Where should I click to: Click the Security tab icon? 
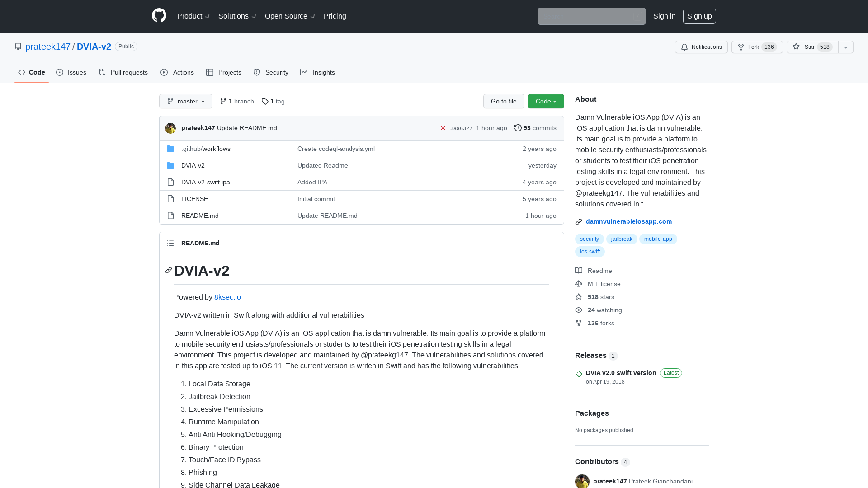pos(256,72)
